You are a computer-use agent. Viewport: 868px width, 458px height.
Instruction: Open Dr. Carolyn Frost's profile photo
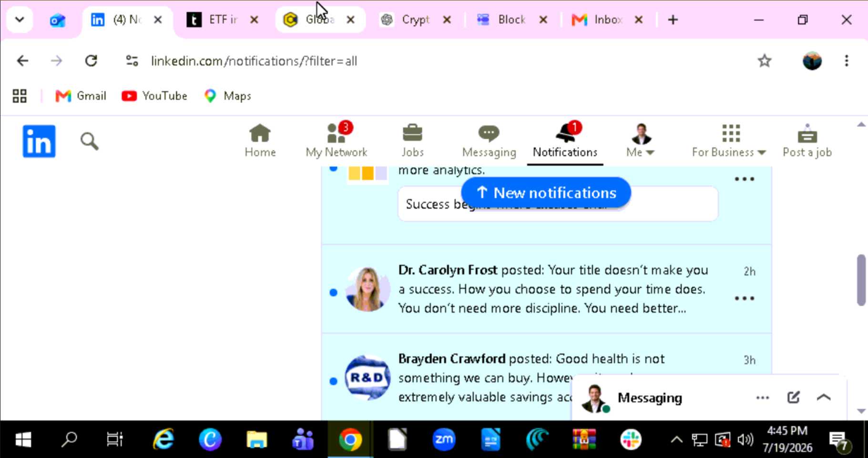tap(367, 289)
